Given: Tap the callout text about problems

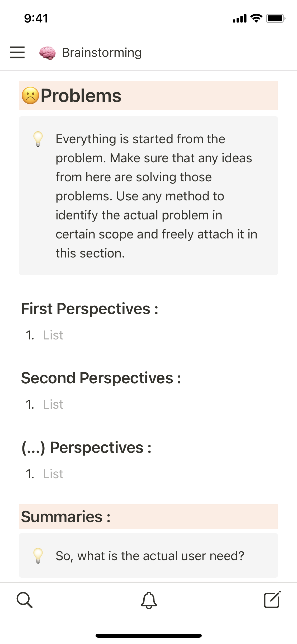Looking at the screenshot, I should pos(156,196).
